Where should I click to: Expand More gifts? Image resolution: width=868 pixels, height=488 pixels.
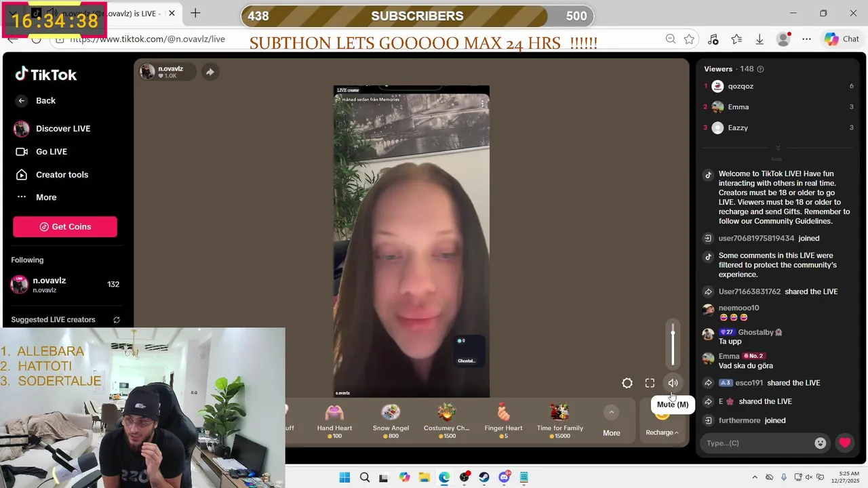[x=611, y=422]
